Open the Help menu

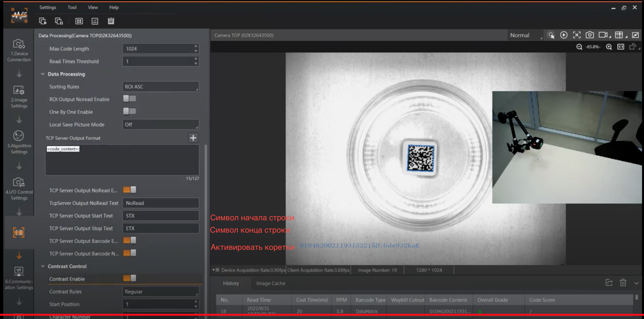click(114, 7)
